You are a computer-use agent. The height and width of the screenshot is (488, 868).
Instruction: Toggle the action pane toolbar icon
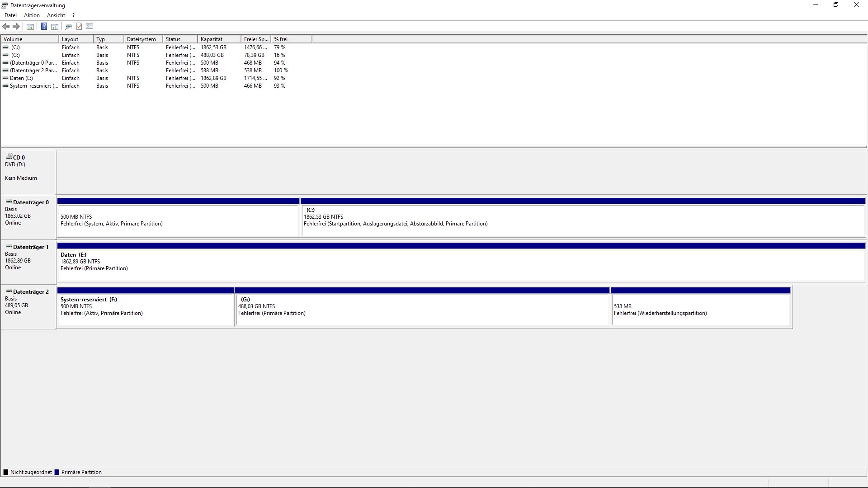tap(55, 27)
